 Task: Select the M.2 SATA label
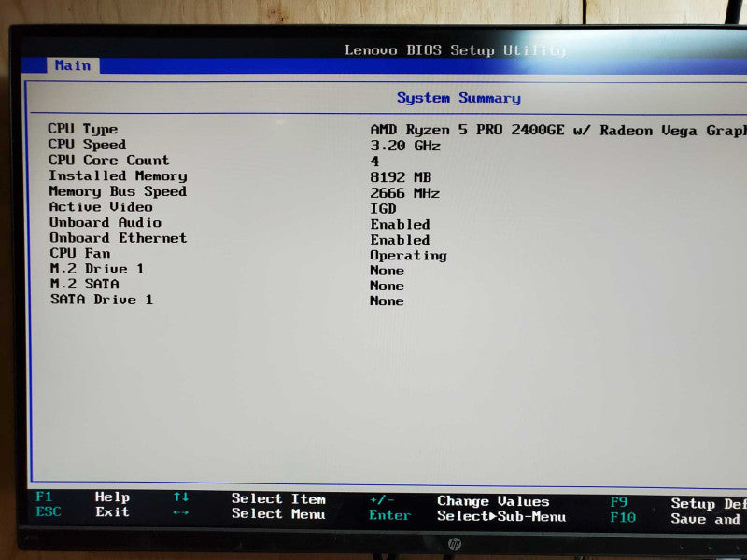84,284
